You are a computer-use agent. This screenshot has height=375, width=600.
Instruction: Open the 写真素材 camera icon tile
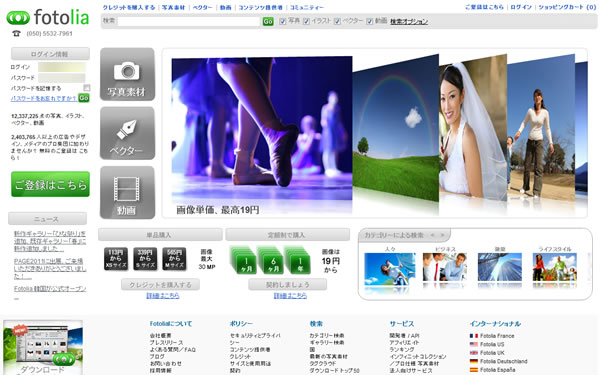[x=127, y=74]
